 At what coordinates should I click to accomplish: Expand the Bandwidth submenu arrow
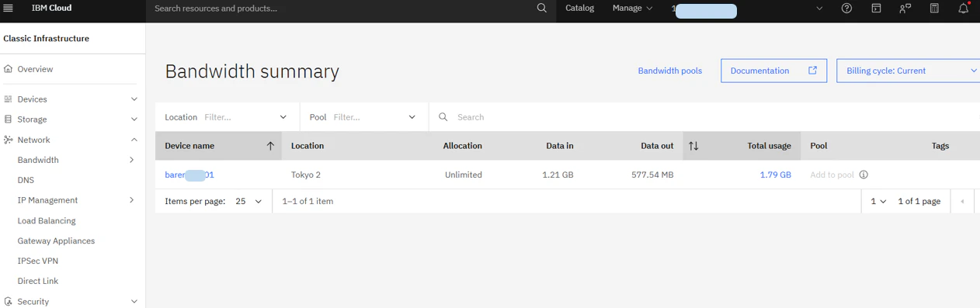coord(131,160)
